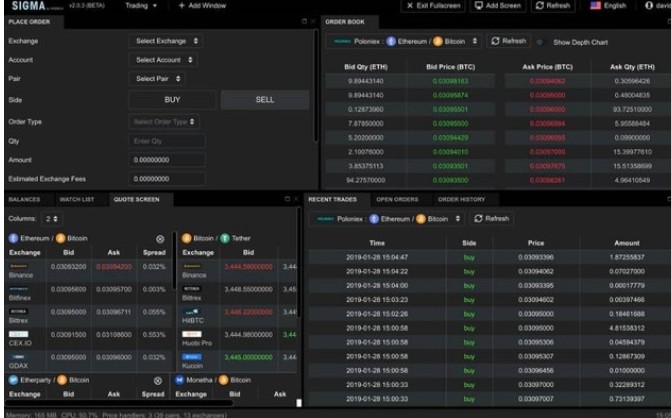Click Bitcoin icon in Bitcoin / Tether card

(187, 238)
